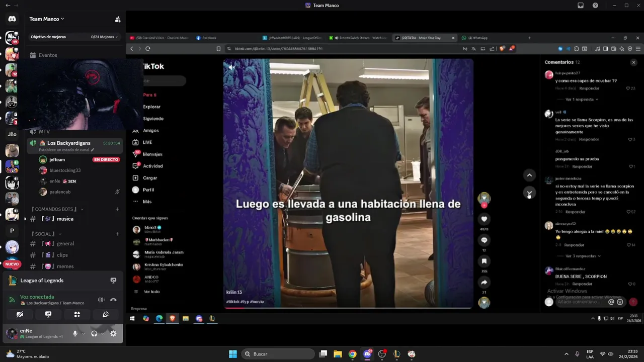Viewport: 644px width, 362px height.
Task: Expand the Team Manco server menu
Action: [x=47, y=19]
